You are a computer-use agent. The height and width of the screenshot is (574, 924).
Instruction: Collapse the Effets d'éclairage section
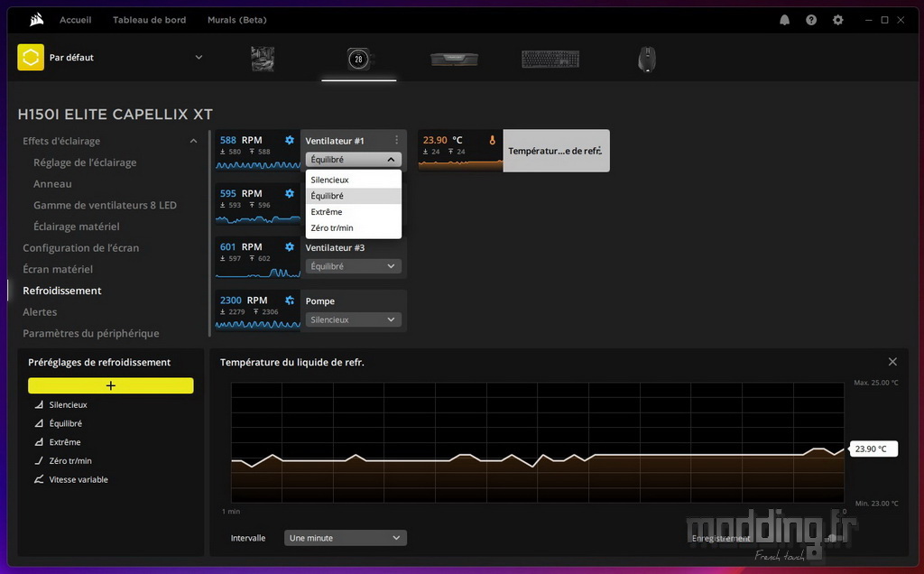193,141
